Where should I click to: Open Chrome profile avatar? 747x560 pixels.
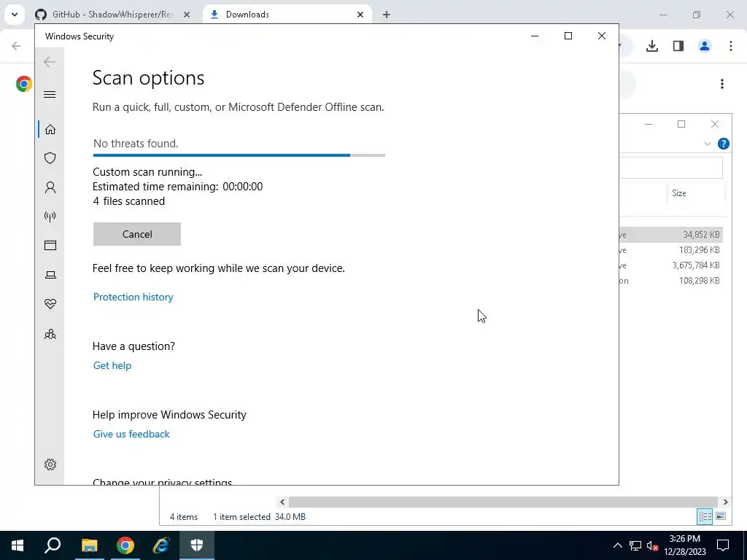705,46
